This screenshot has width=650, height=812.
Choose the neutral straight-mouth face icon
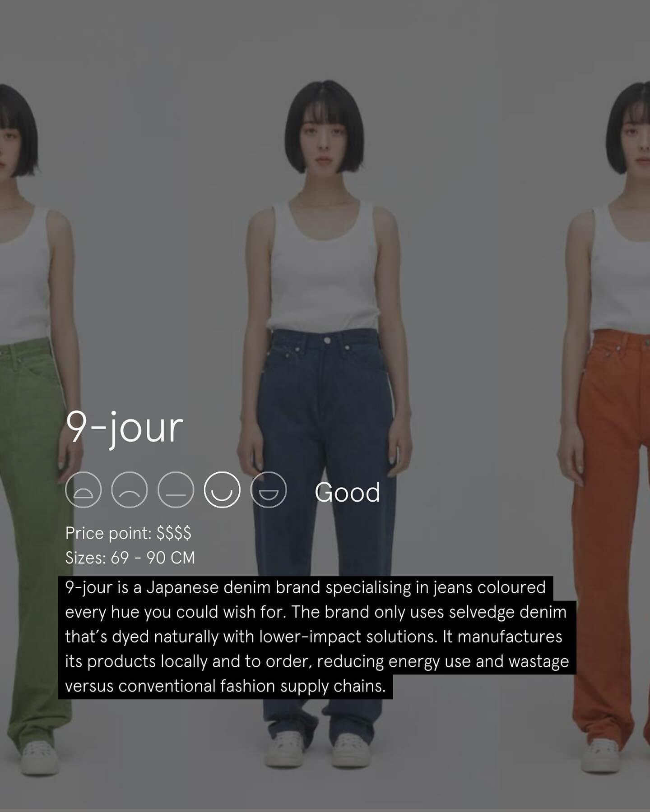[176, 489]
